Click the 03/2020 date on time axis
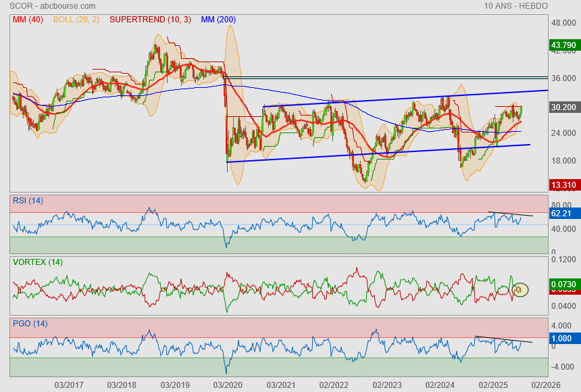Screen dimensions: 581x392 [x=228, y=385]
